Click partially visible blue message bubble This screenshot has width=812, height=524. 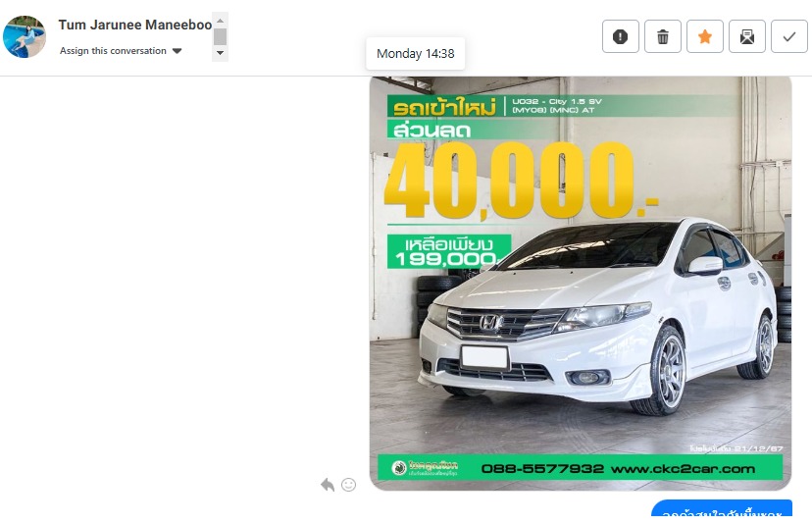coord(722,508)
